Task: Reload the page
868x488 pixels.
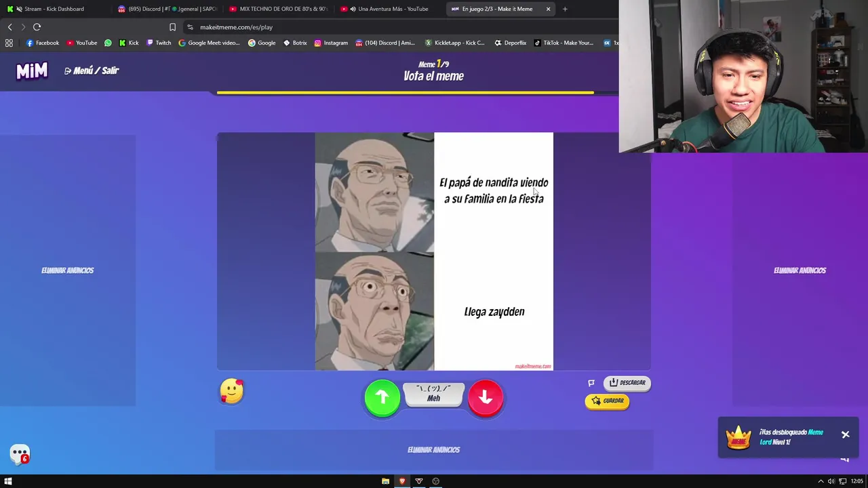Action: (37, 27)
